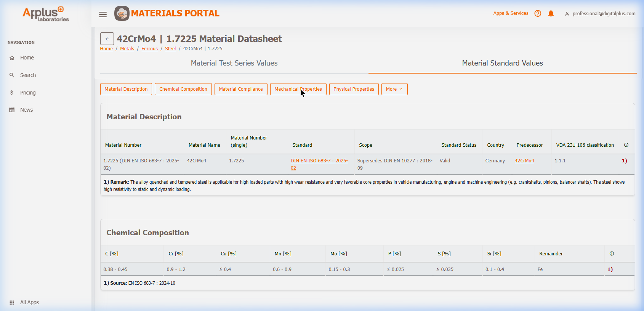Screen dimensions: 644x311
Task: Click the Chemical Composition button
Action: click(183, 89)
